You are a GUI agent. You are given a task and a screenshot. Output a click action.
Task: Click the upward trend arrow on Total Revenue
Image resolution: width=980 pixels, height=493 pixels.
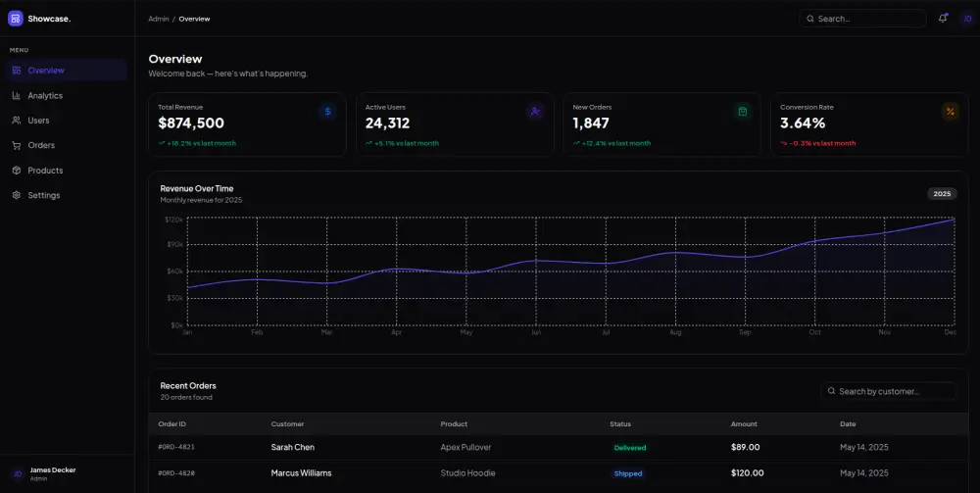point(162,143)
